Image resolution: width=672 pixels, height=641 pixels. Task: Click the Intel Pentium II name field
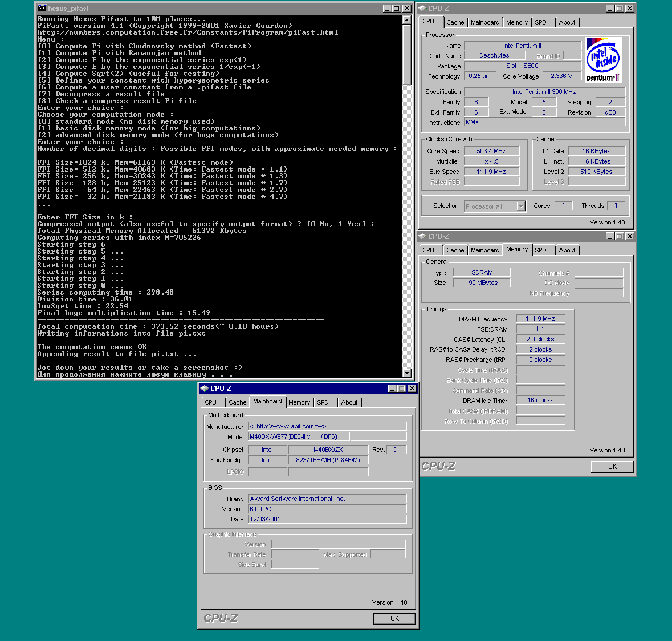[x=523, y=46]
